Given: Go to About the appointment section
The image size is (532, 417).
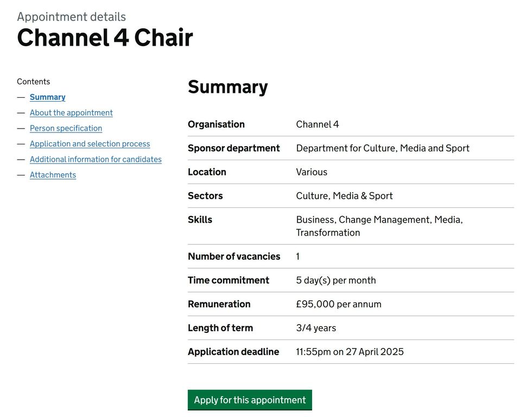Looking at the screenshot, I should [x=71, y=112].
